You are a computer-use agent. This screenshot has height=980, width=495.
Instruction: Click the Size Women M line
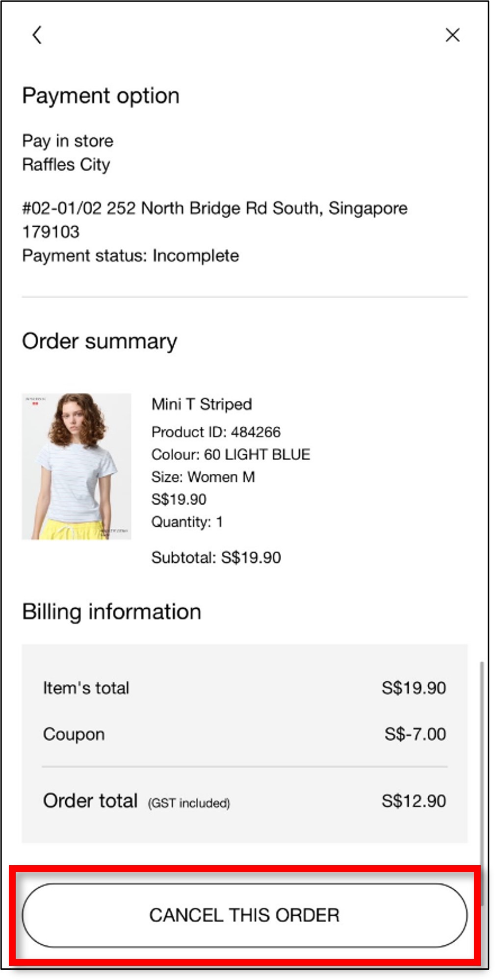point(203,477)
